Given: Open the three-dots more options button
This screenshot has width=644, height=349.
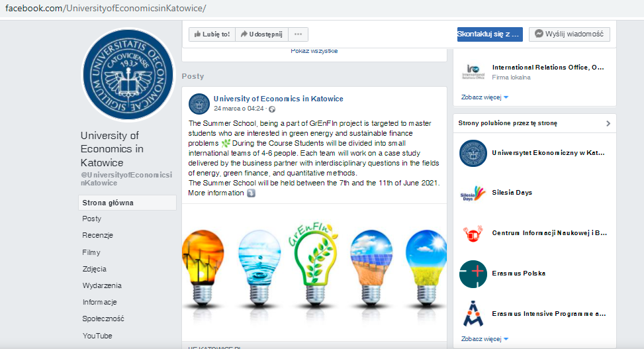Looking at the screenshot, I should click(299, 34).
